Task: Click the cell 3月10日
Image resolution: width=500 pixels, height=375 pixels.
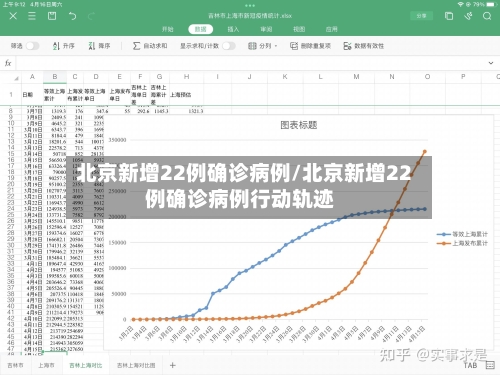Action: [33, 129]
